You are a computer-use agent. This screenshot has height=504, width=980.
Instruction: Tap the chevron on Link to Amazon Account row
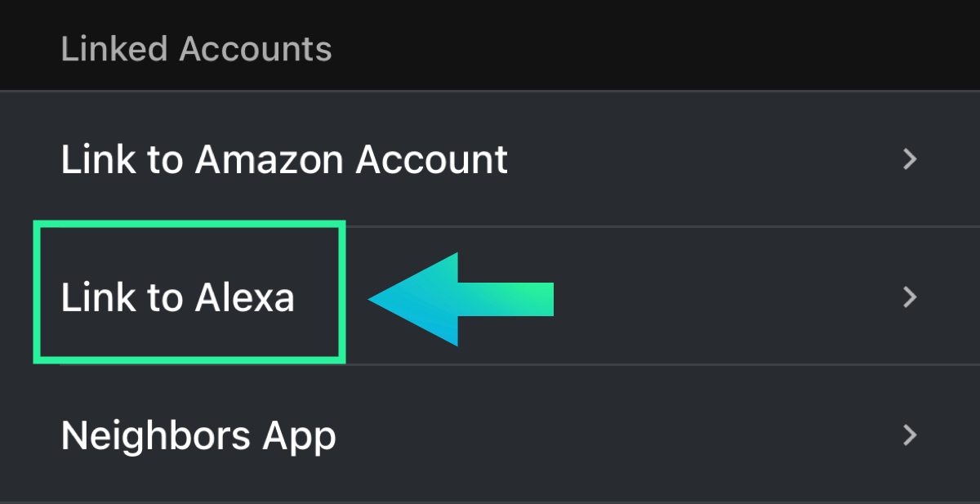pos(910,158)
